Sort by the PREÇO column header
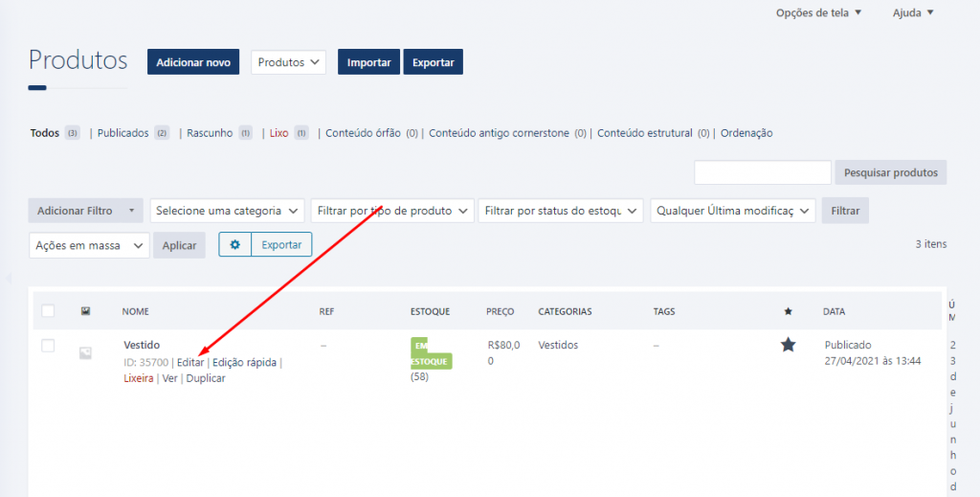The image size is (980, 497). pos(500,311)
